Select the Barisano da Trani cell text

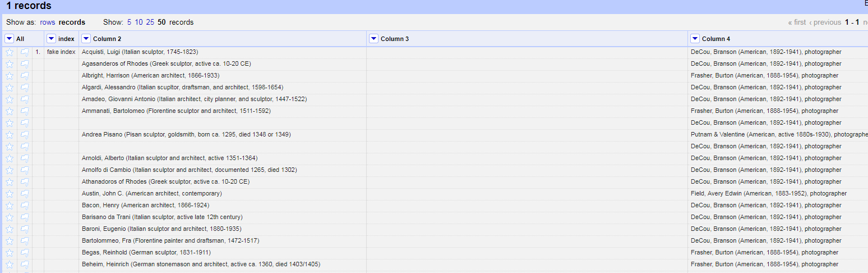point(162,217)
